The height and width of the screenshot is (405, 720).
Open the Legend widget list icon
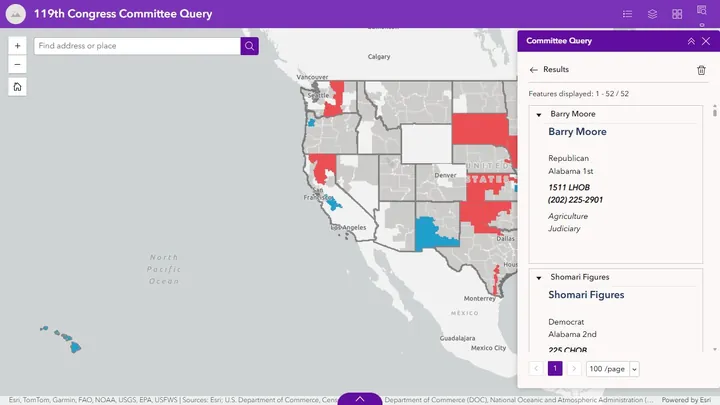coord(627,14)
